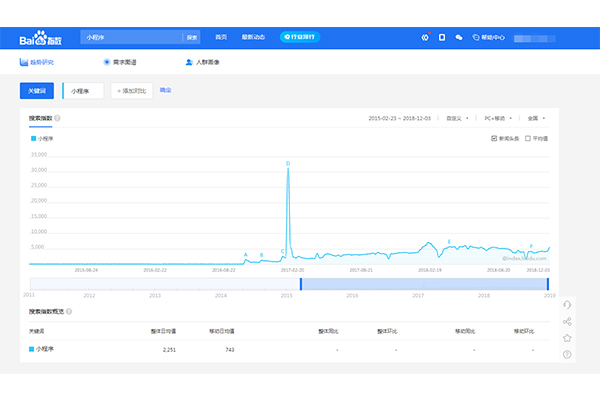Click the 行业排行 button
This screenshot has height=400, width=600.
coord(300,38)
